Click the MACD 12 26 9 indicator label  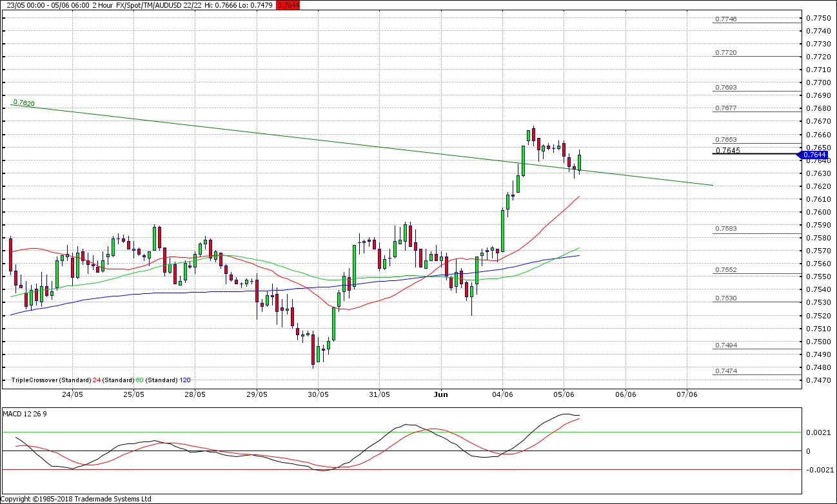23,412
